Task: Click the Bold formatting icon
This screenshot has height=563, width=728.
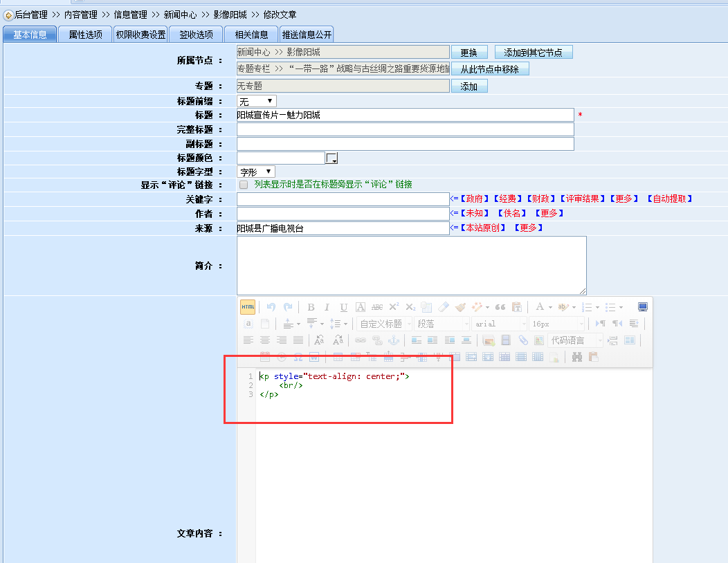Action: (311, 307)
